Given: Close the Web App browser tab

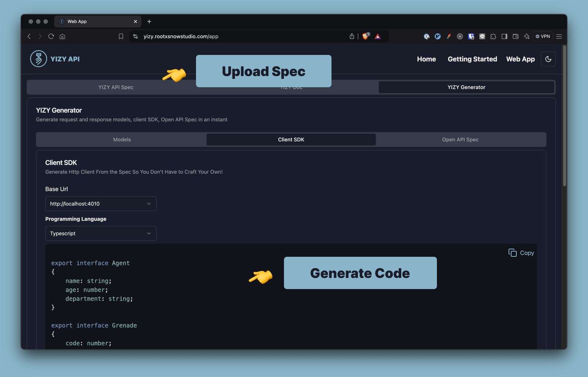Looking at the screenshot, I should tap(135, 22).
